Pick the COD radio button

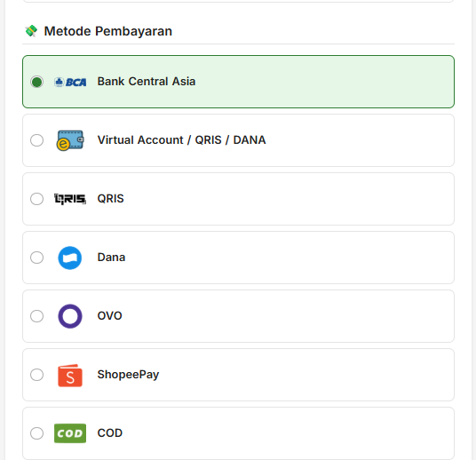point(36,433)
